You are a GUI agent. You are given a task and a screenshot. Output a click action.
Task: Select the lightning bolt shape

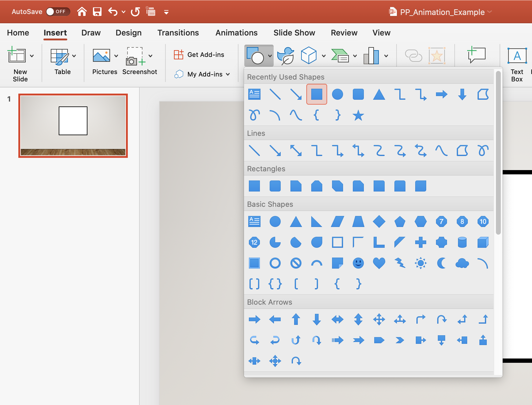tap(400, 263)
